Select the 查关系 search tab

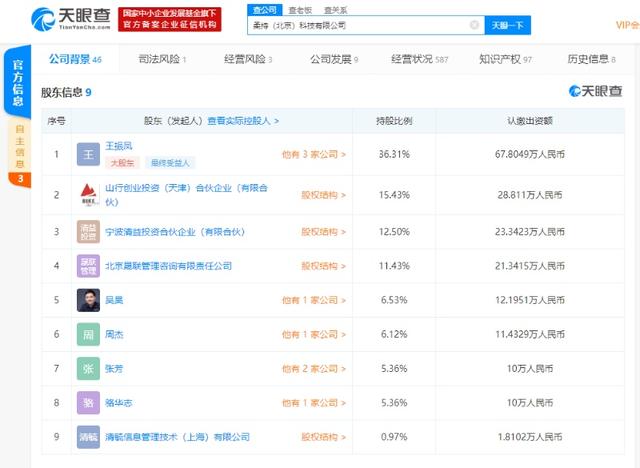pos(336,10)
